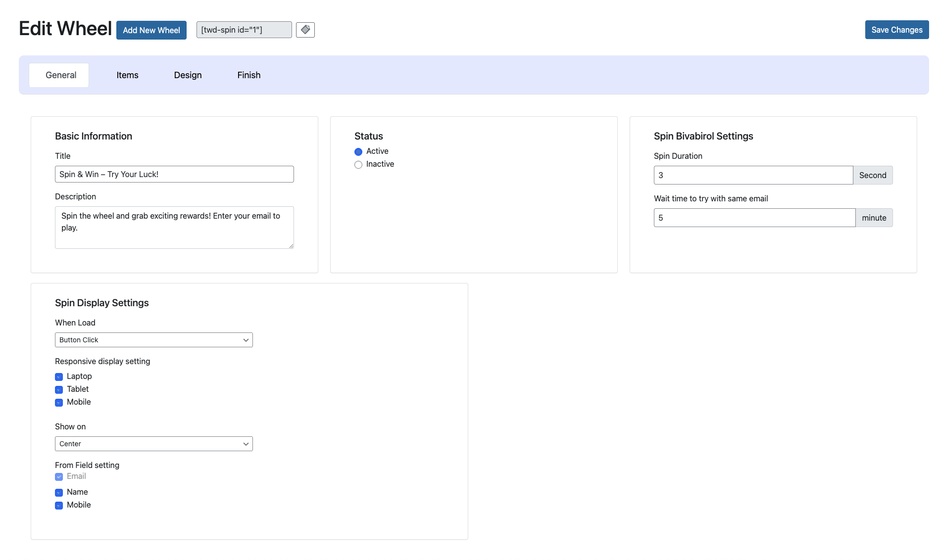Viewport: 938px width, 560px height.
Task: Edit wait time for same email
Action: pos(753,218)
